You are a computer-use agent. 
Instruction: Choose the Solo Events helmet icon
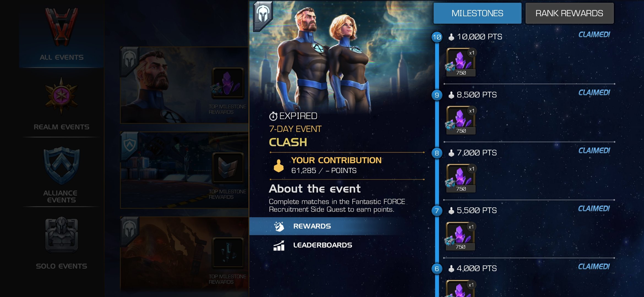tap(61, 235)
